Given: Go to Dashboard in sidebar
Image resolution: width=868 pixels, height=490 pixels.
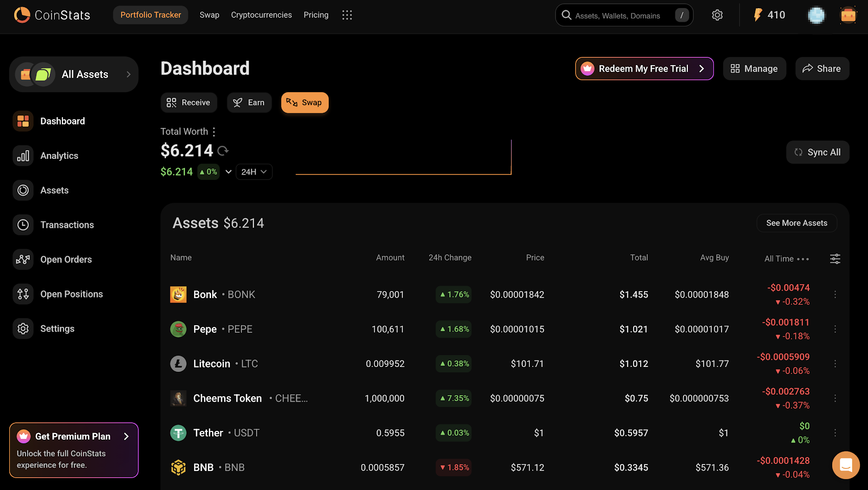Looking at the screenshot, I should coord(62,121).
